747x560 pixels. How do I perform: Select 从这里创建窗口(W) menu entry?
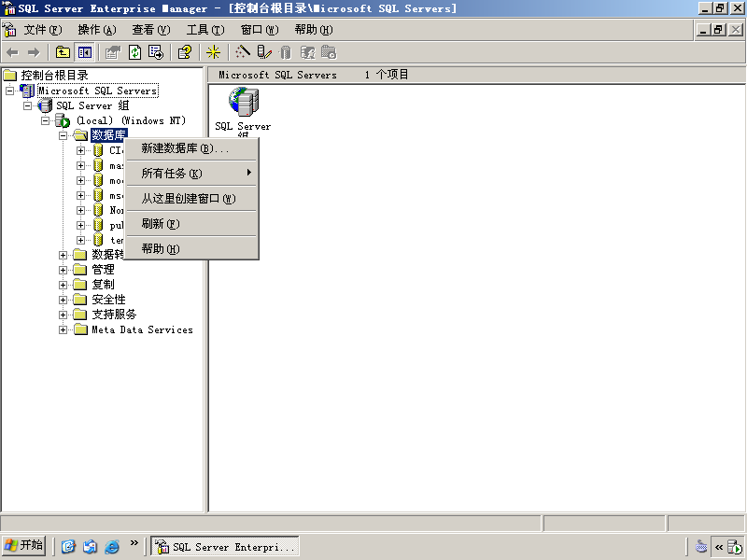point(191,199)
